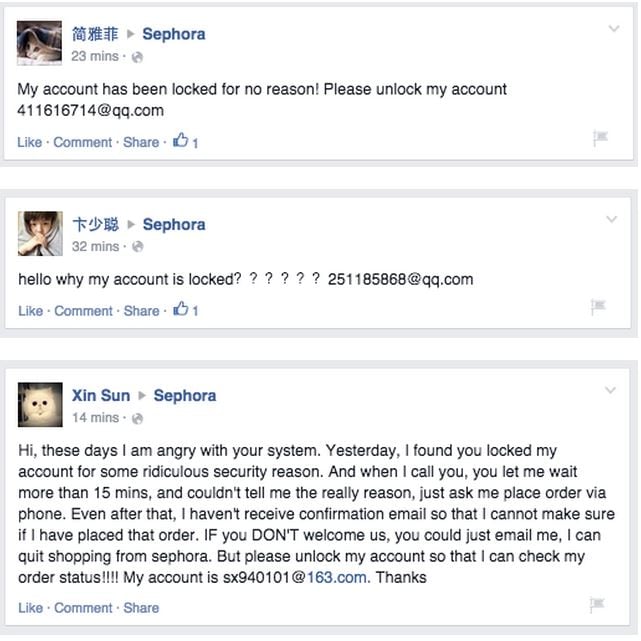Click the globe privacy icon beside 14 mins

(137, 419)
